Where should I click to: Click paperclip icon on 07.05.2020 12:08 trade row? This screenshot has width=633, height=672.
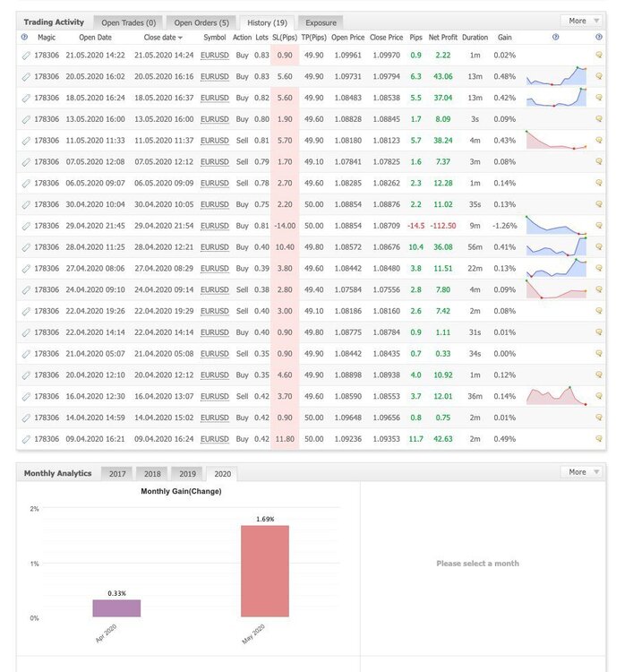(26, 162)
